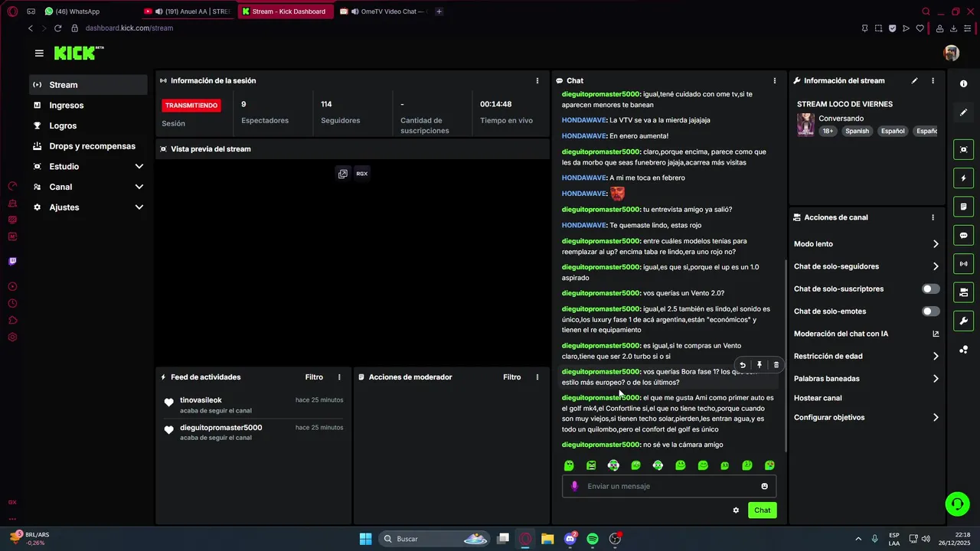Toggle chat bubble widget in right rail
Screen dimensions: 980x551
(x=964, y=235)
